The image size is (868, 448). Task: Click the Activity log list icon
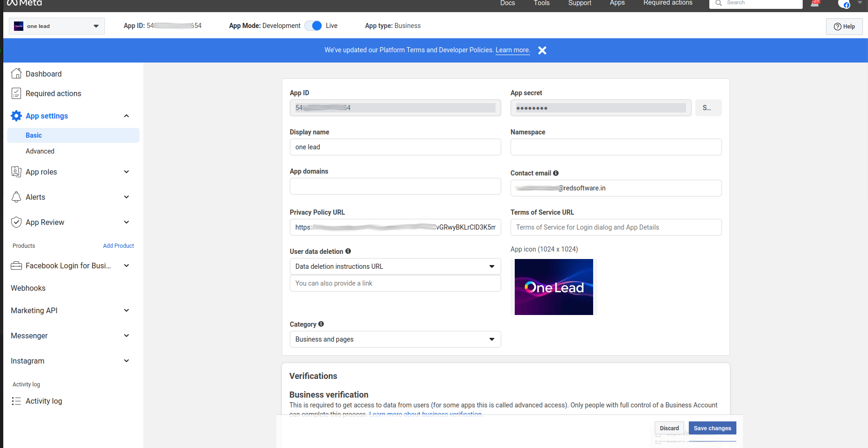click(16, 401)
